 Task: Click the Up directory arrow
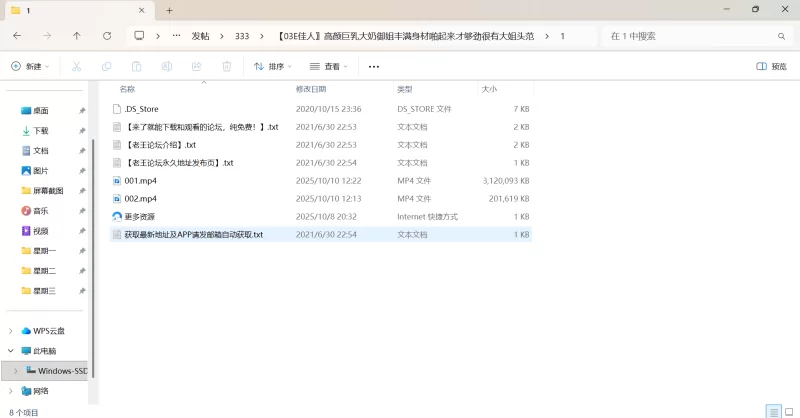[77, 35]
